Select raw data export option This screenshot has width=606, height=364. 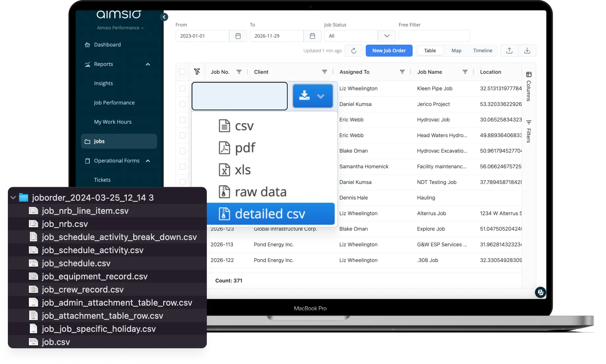(x=265, y=192)
